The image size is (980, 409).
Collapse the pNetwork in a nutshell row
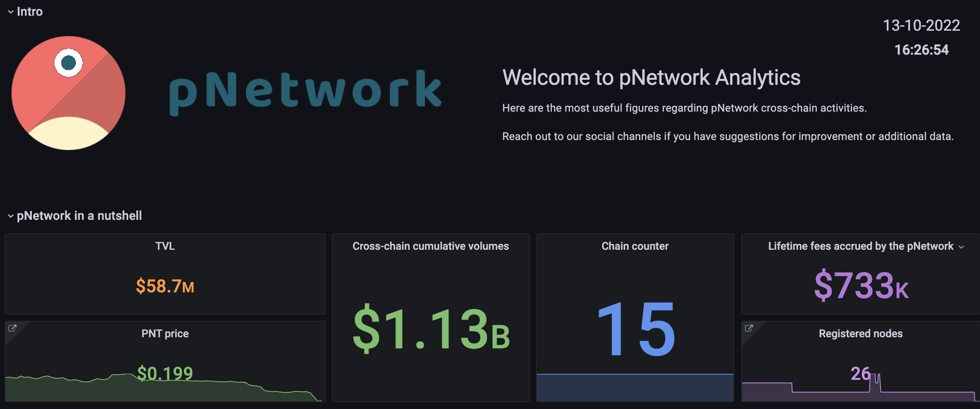10,216
